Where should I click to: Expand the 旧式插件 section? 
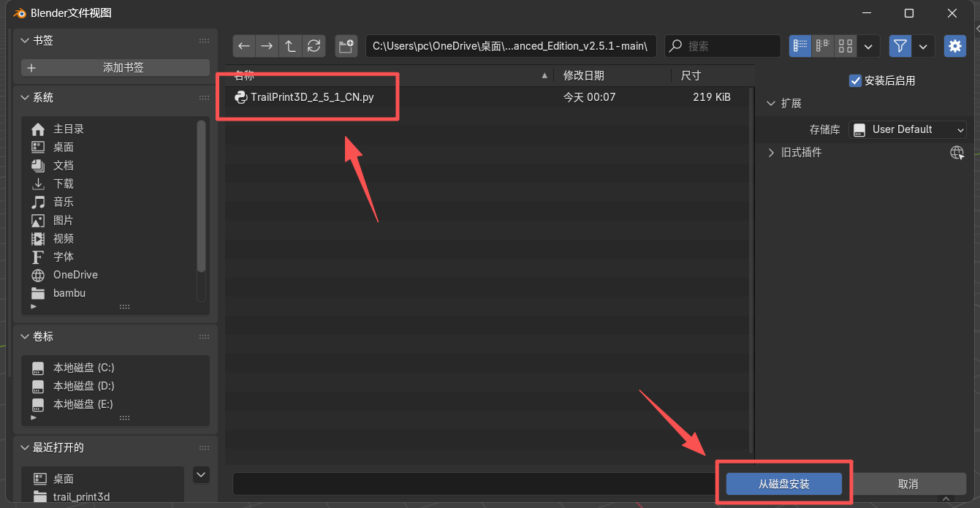(x=771, y=152)
